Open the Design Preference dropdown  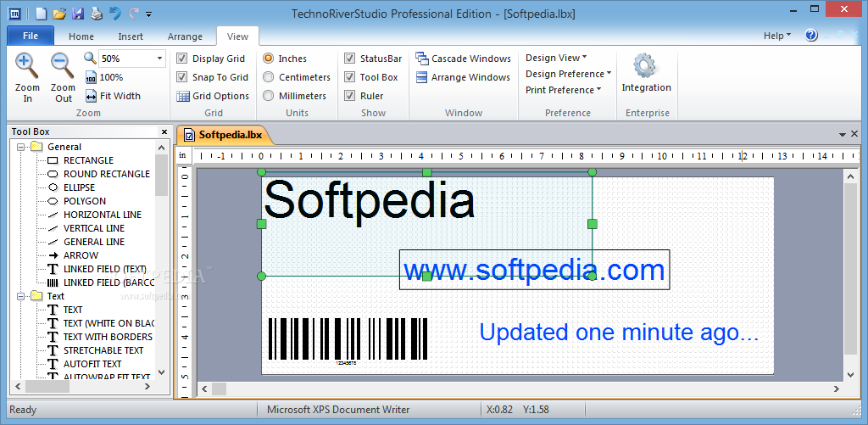coord(569,74)
